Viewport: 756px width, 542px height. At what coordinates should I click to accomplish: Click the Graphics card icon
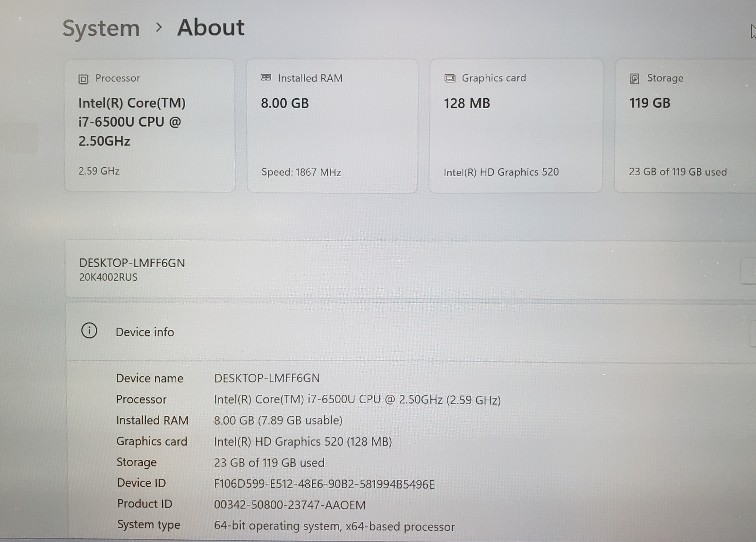click(x=450, y=78)
